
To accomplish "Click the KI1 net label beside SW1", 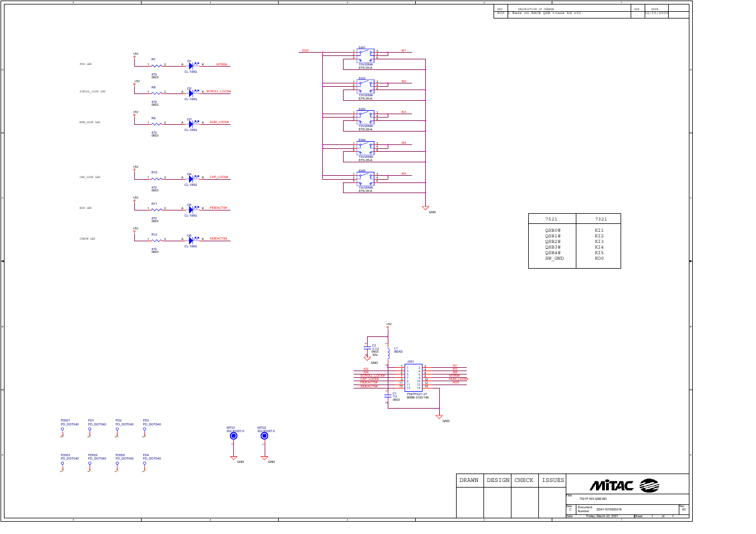I will [x=404, y=50].
